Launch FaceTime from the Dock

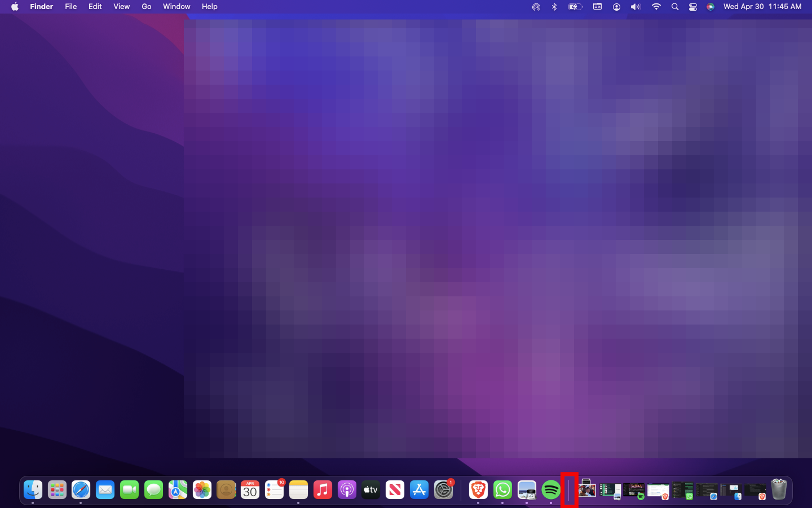(x=130, y=489)
